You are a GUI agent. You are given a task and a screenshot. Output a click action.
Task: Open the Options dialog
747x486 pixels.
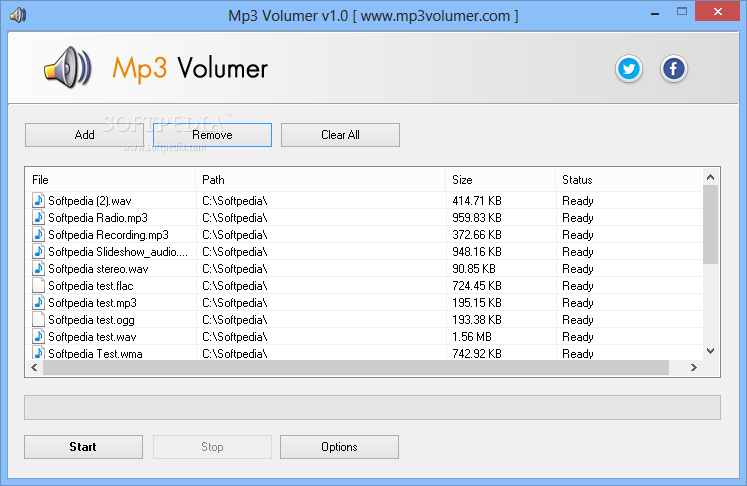339,447
